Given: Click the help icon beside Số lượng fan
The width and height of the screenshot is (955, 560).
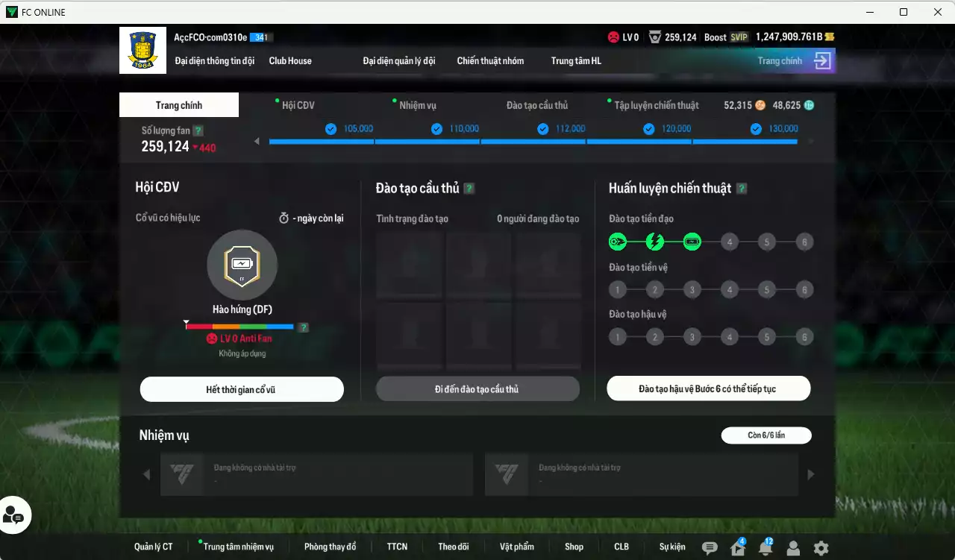Looking at the screenshot, I should coord(198,131).
